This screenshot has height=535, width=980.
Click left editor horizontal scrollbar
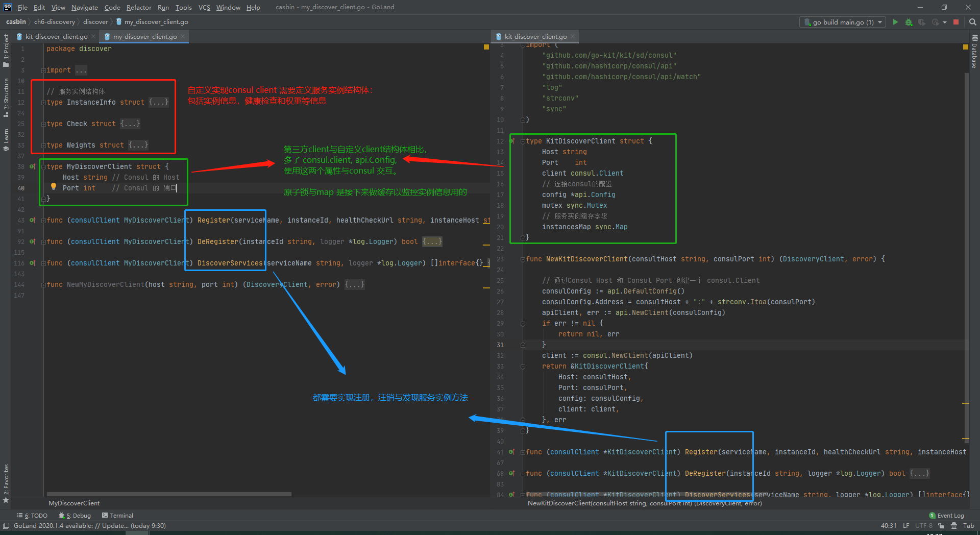(169, 494)
